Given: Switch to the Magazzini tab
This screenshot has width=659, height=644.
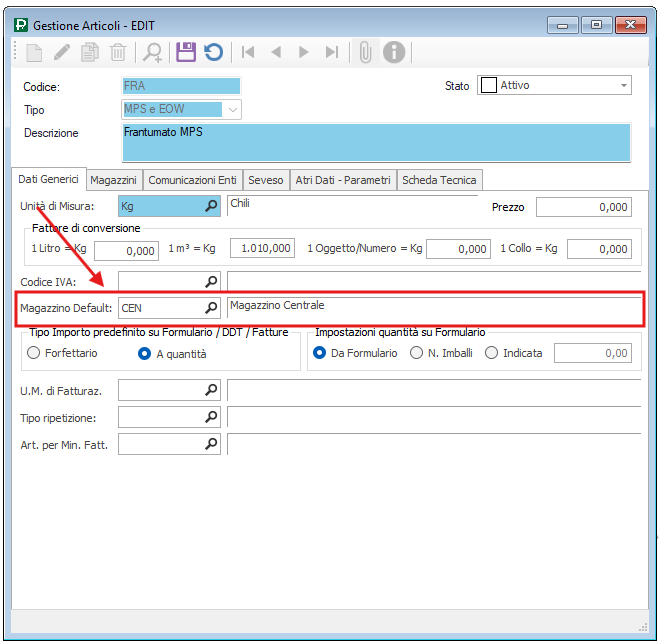Looking at the screenshot, I should 113,180.
